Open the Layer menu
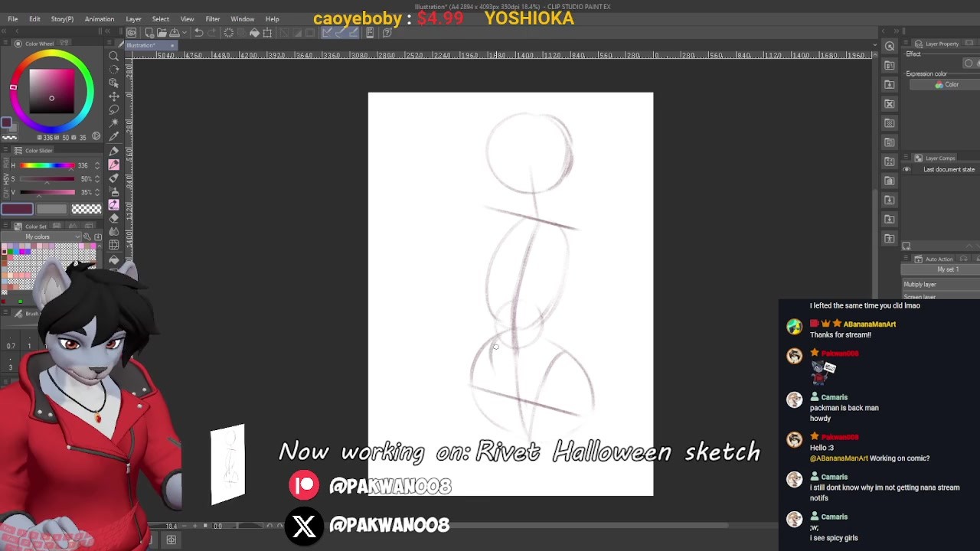 (x=133, y=18)
